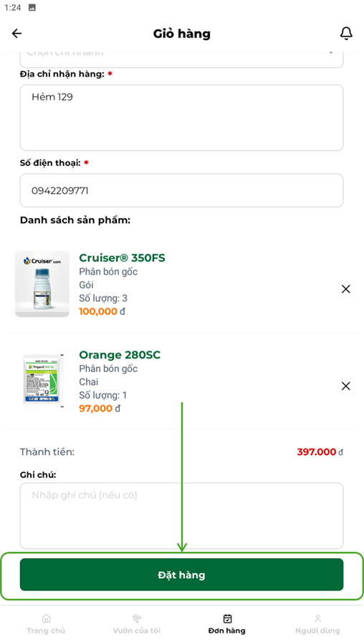
Task: Expand the branch selection dropdown
Action: 182,59
